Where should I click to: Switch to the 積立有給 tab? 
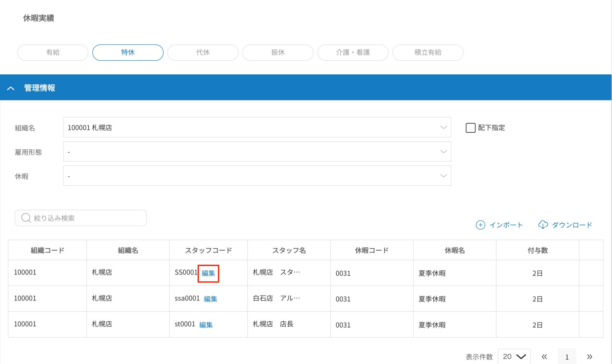[x=428, y=52]
